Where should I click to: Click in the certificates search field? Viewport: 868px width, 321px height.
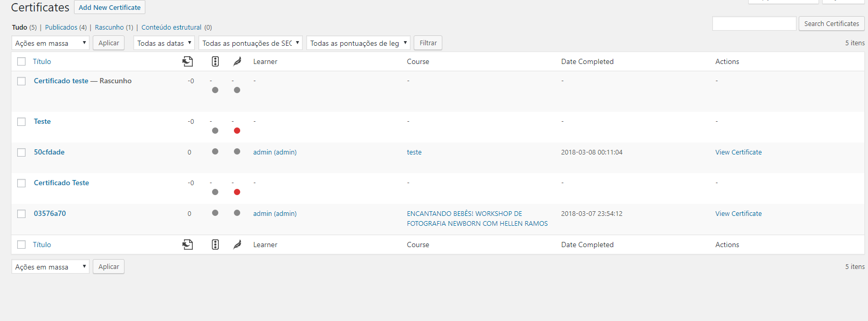pyautogui.click(x=754, y=23)
